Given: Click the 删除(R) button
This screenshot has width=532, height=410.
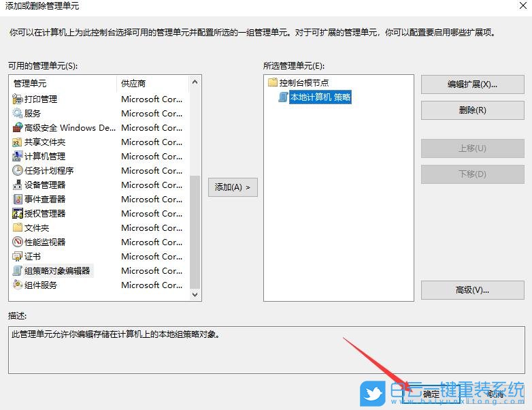Looking at the screenshot, I should [x=472, y=110].
